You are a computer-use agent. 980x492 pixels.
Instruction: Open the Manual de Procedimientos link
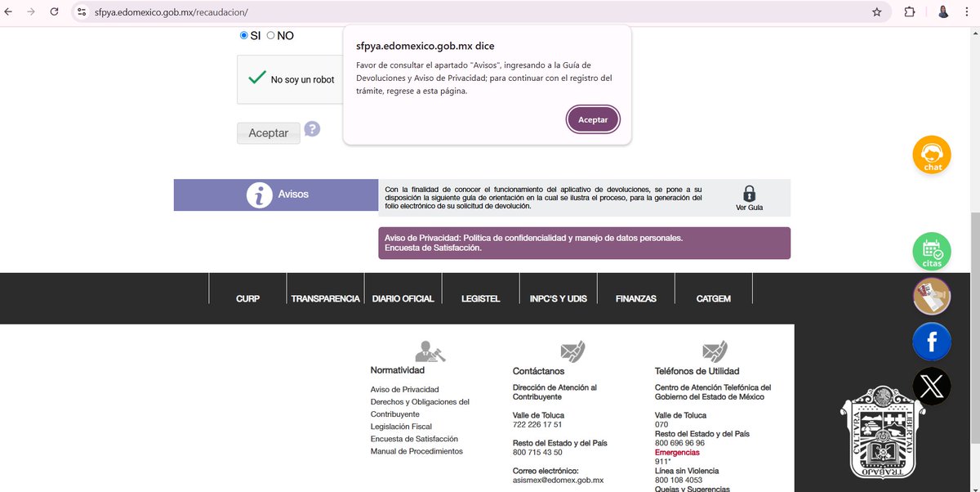click(416, 451)
